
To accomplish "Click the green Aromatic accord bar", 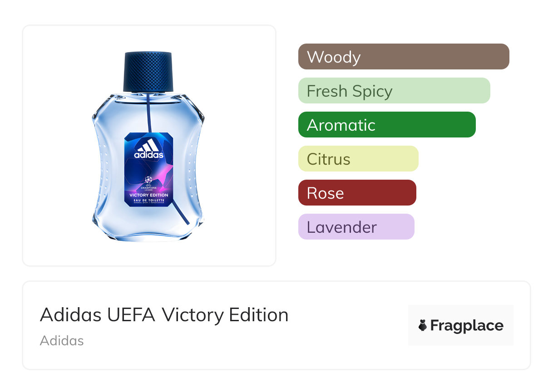I will [x=386, y=125].
